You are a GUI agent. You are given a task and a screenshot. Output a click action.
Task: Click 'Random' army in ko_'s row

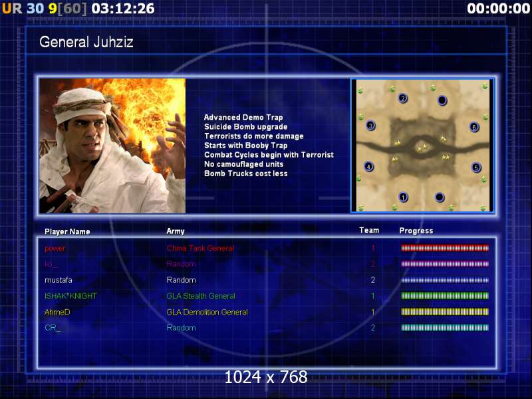click(181, 263)
